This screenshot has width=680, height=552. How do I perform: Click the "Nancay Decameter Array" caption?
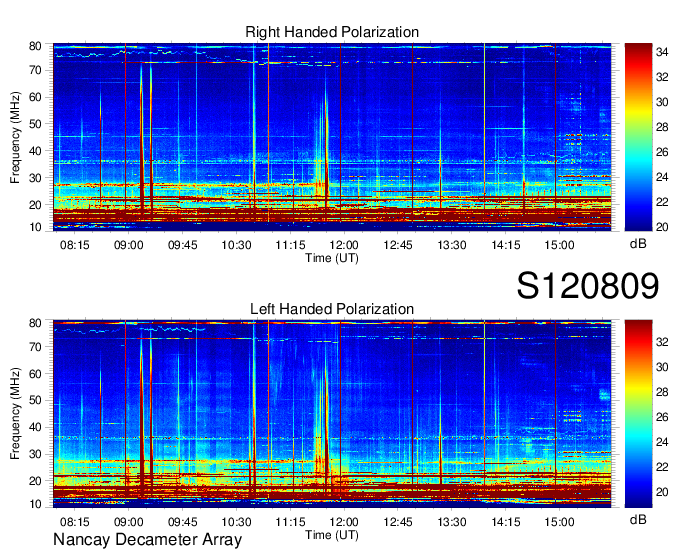(147, 540)
